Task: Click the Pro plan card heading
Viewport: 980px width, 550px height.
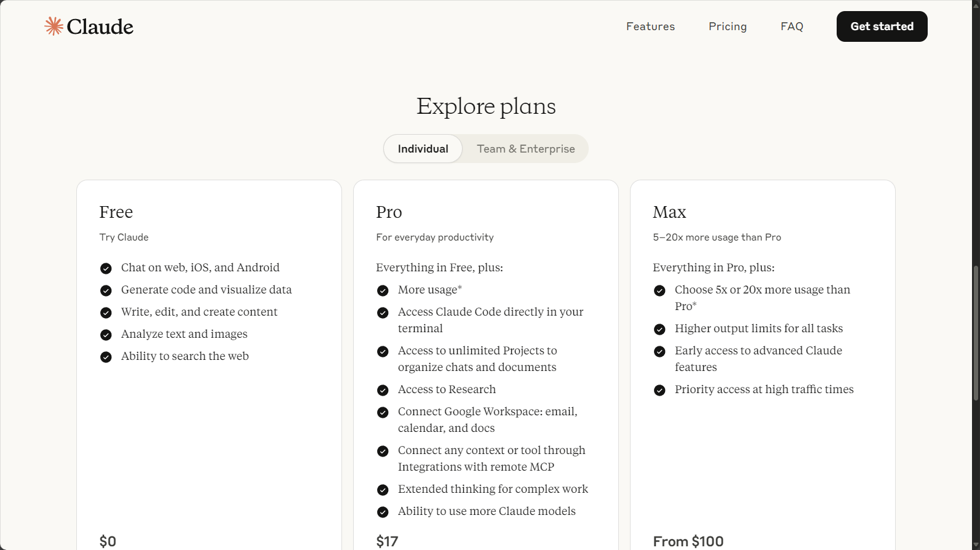Action: coord(389,212)
